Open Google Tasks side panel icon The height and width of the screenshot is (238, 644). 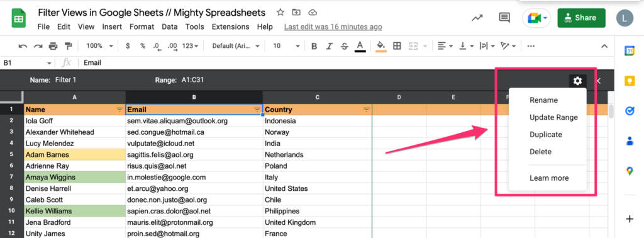coord(630,111)
